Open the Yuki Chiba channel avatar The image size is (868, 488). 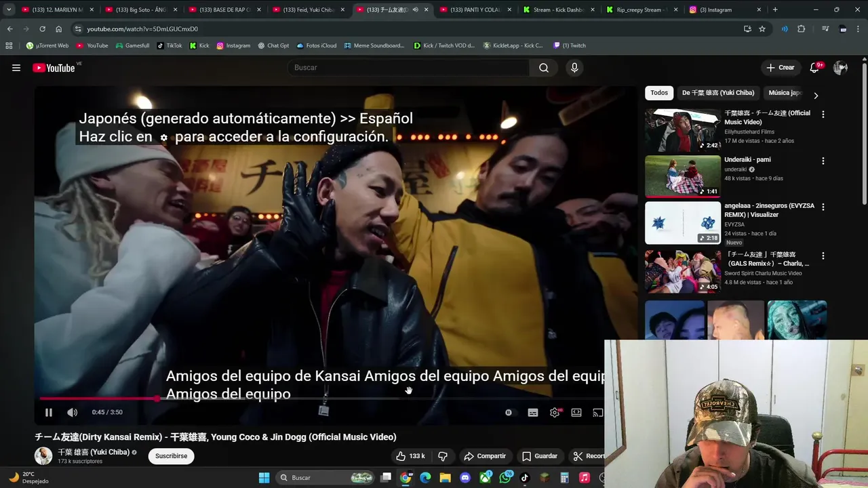(x=43, y=456)
